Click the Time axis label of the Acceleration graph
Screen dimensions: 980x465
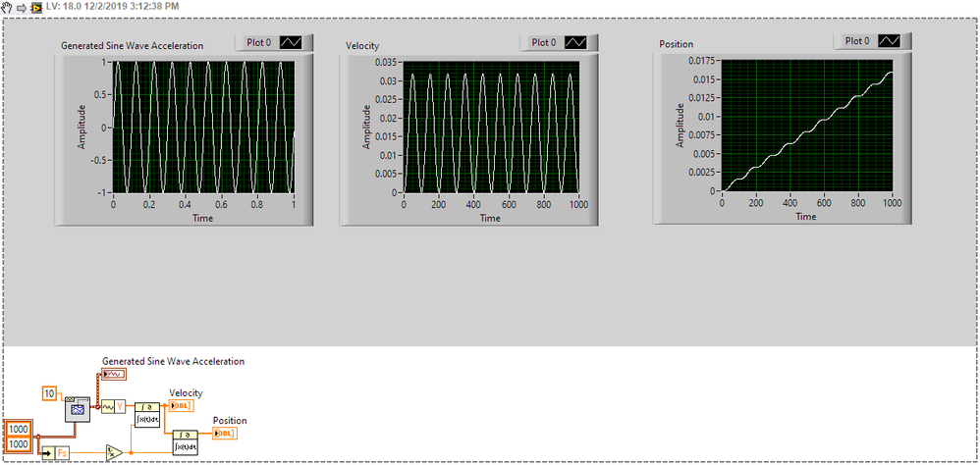point(202,218)
